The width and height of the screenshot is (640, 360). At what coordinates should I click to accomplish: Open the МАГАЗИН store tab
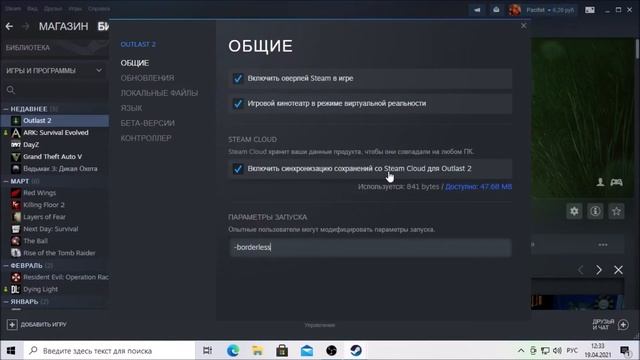pos(64,27)
